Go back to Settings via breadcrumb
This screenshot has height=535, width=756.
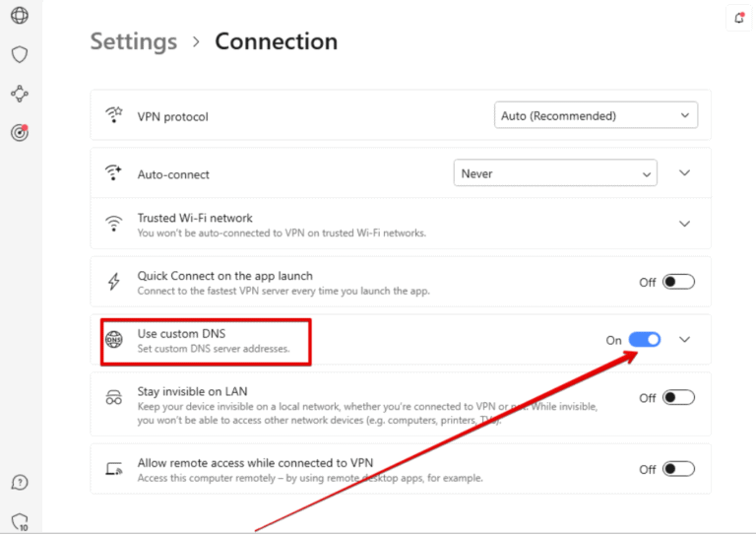[134, 41]
